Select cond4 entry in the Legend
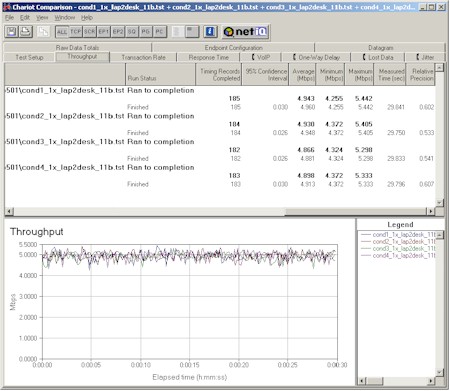The width and height of the screenshot is (450, 391). (398, 256)
